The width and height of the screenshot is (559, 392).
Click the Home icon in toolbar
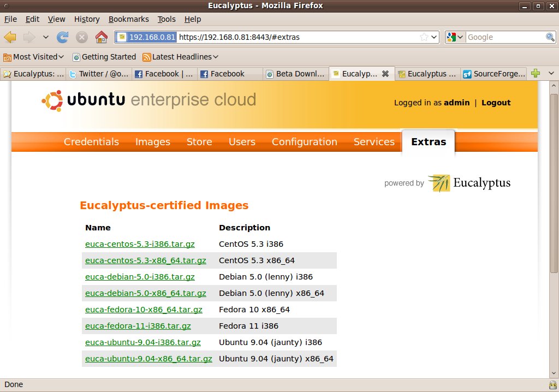coord(101,37)
